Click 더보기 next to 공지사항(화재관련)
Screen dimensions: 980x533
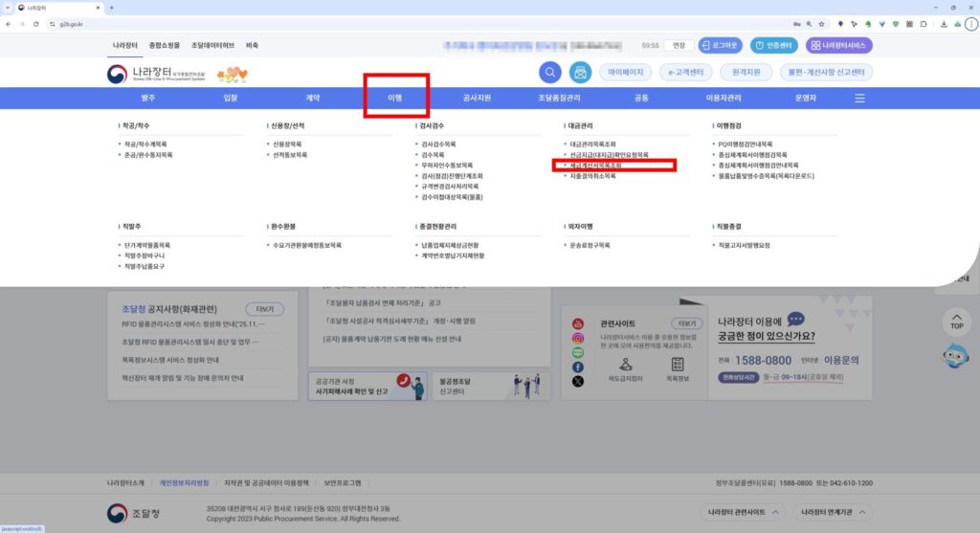click(264, 309)
